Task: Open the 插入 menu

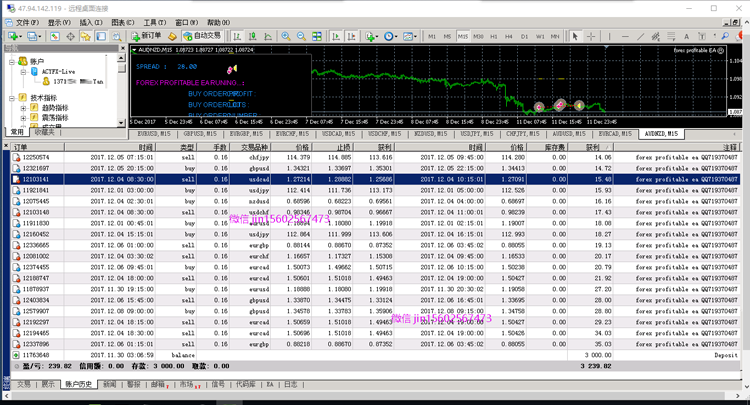Action: tap(91, 22)
